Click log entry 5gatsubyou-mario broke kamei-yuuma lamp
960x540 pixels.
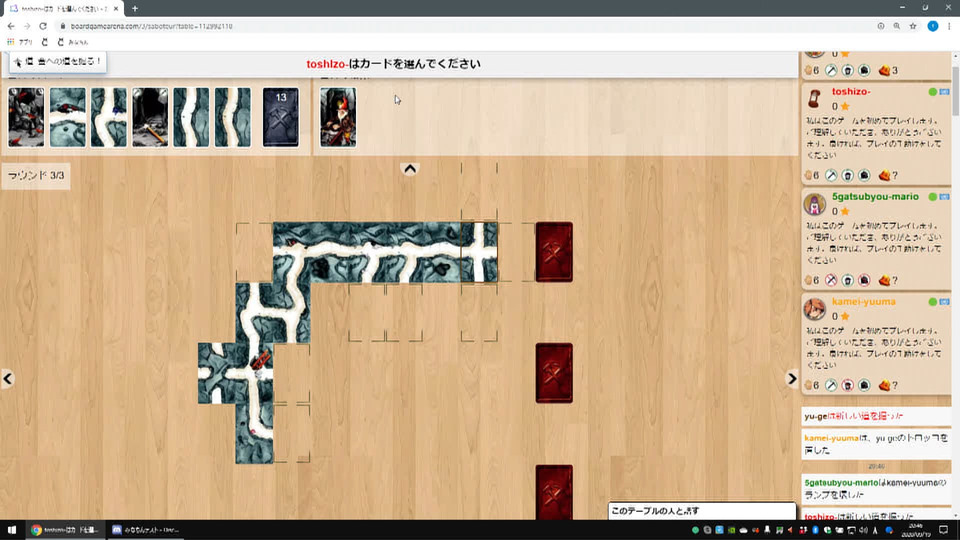[x=876, y=488]
